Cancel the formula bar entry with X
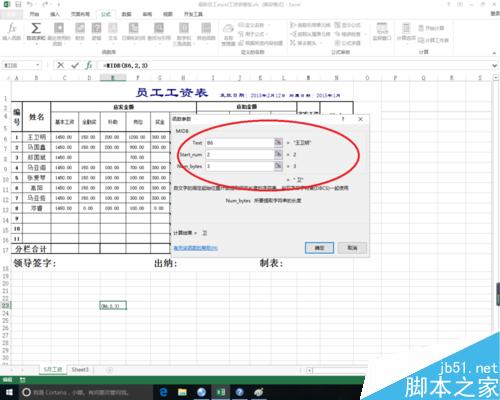Screen dimensions: 500x400 60,65
